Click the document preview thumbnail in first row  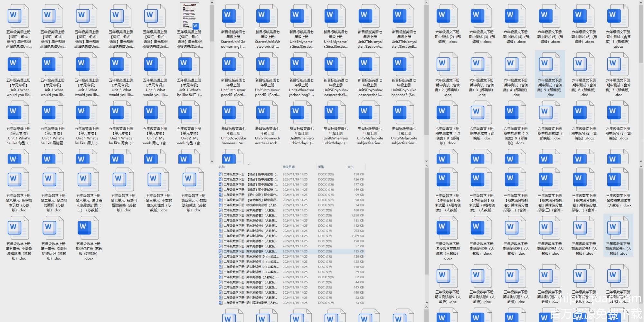click(x=189, y=16)
